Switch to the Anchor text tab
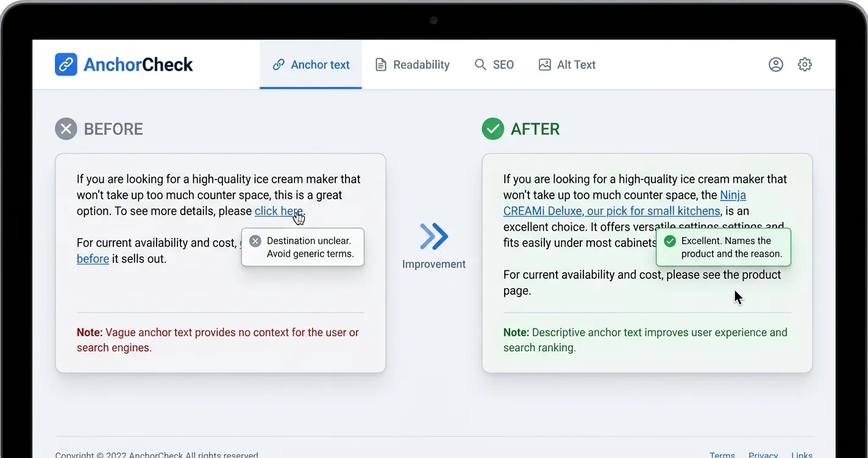This screenshot has height=458, width=868. 311,65
